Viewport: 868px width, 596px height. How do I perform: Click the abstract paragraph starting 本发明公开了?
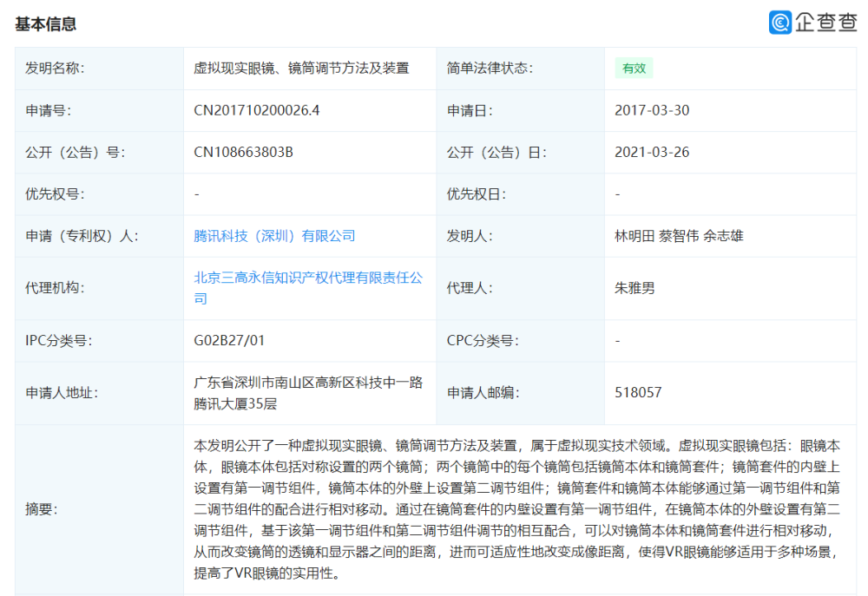coord(517,509)
